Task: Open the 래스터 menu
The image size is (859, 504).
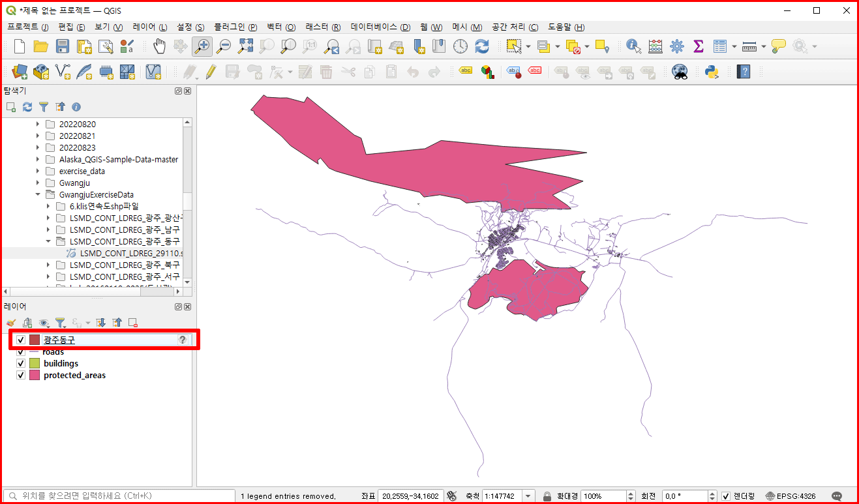Action: 323,27
